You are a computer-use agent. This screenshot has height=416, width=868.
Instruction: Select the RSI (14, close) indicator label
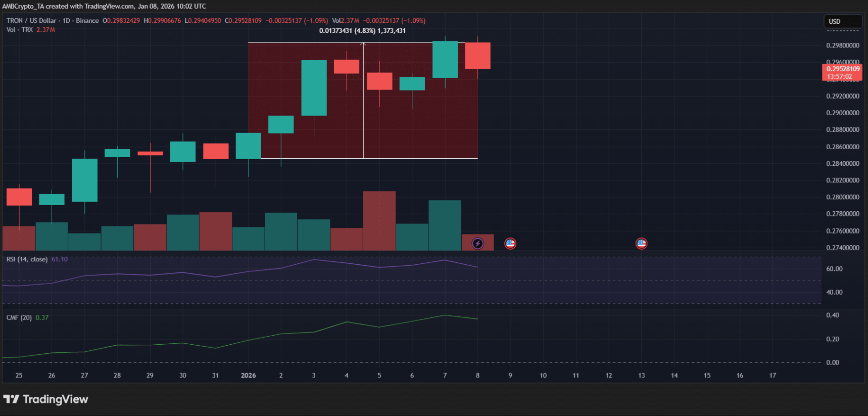coord(27,259)
